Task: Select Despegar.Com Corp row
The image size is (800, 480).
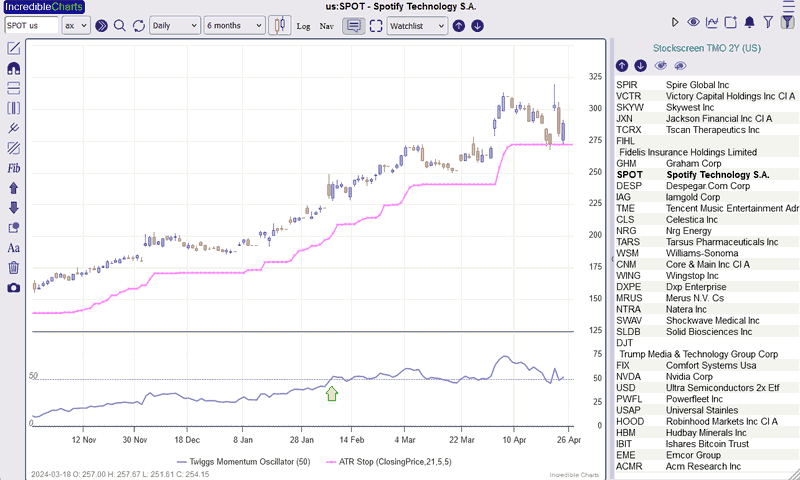Action: point(707,186)
